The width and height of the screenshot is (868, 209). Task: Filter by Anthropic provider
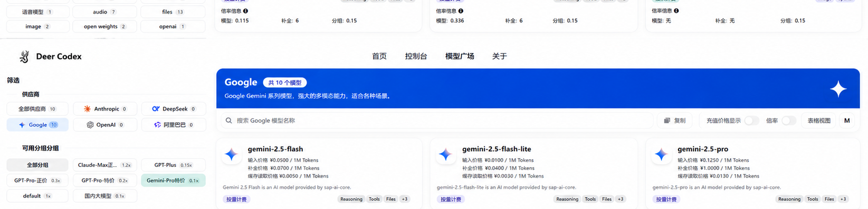pos(105,109)
